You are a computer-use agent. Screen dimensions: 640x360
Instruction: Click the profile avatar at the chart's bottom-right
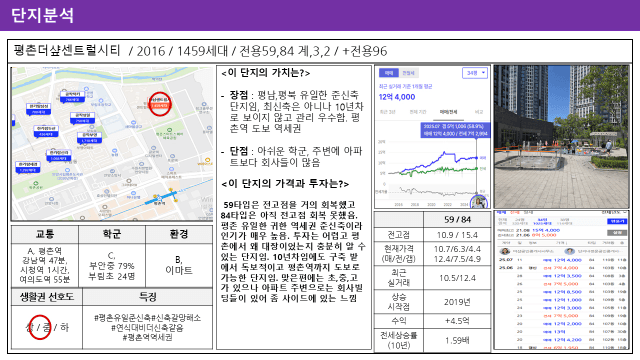coord(478,202)
